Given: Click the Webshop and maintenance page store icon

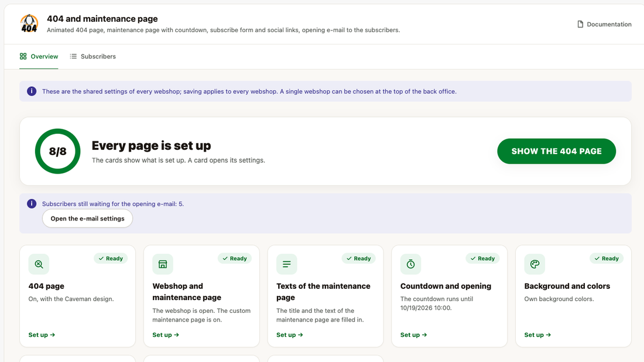Looking at the screenshot, I should pyautogui.click(x=163, y=264).
